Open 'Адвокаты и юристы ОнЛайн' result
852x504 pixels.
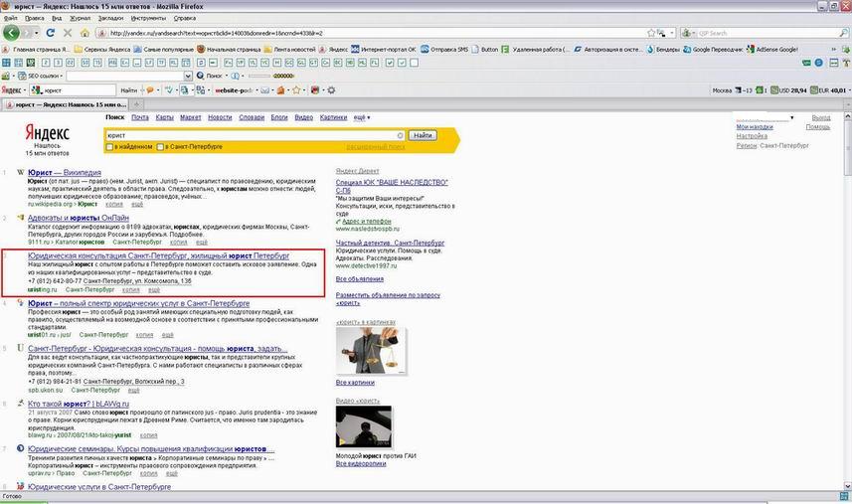click(x=79, y=218)
